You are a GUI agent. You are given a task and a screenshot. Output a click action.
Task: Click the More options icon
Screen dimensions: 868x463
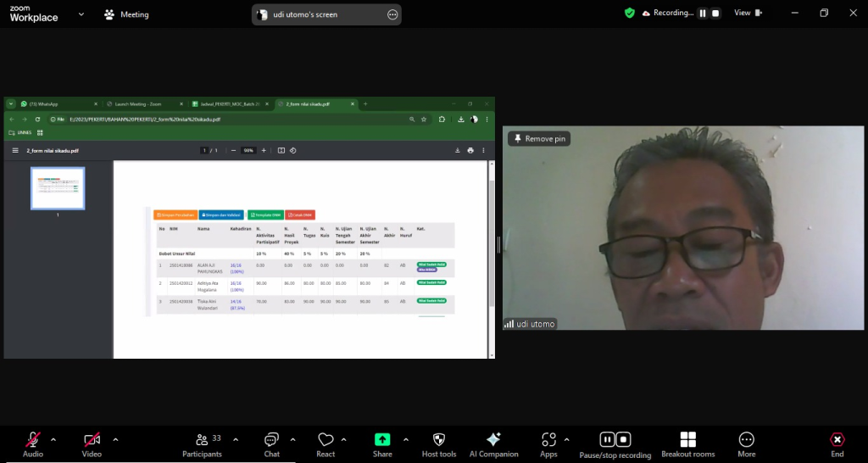[746, 440]
